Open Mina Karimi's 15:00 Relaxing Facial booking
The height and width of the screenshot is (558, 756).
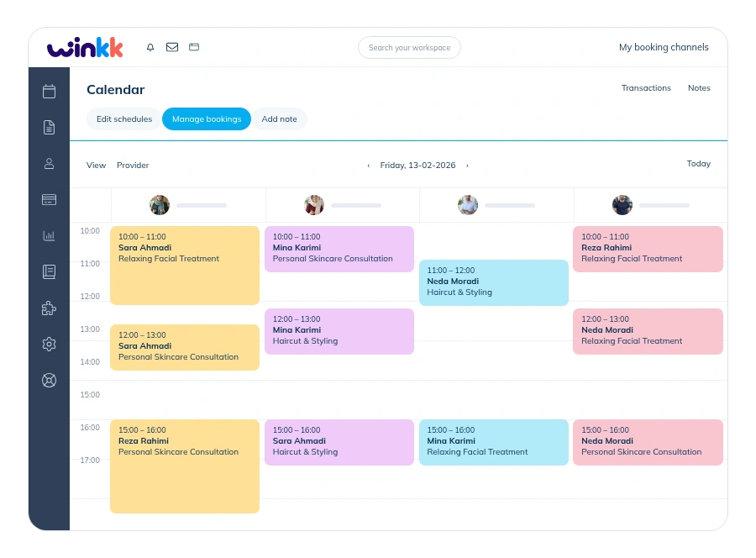pyautogui.click(x=494, y=442)
